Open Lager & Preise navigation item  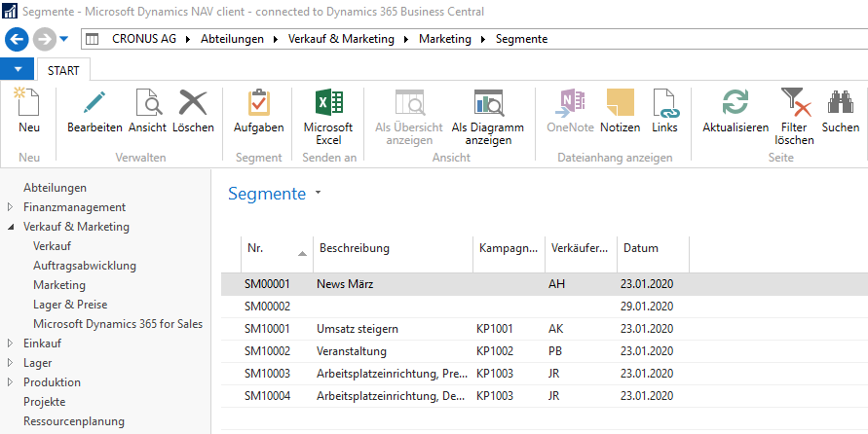tap(70, 305)
